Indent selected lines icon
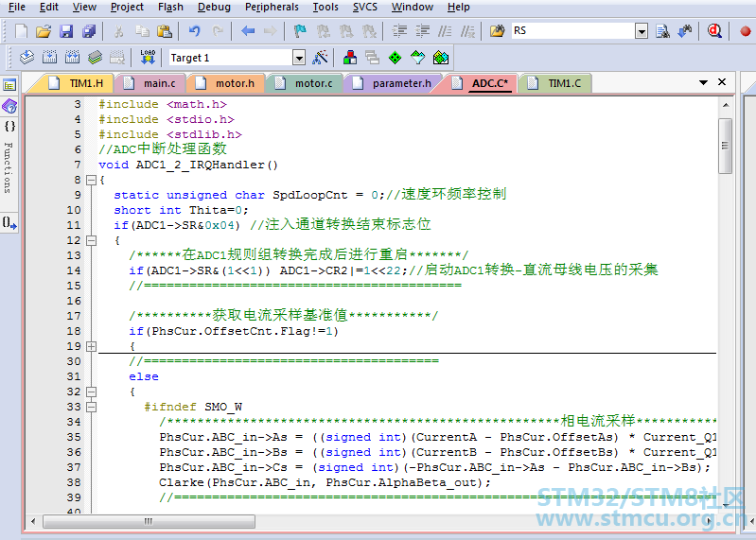 [399, 31]
